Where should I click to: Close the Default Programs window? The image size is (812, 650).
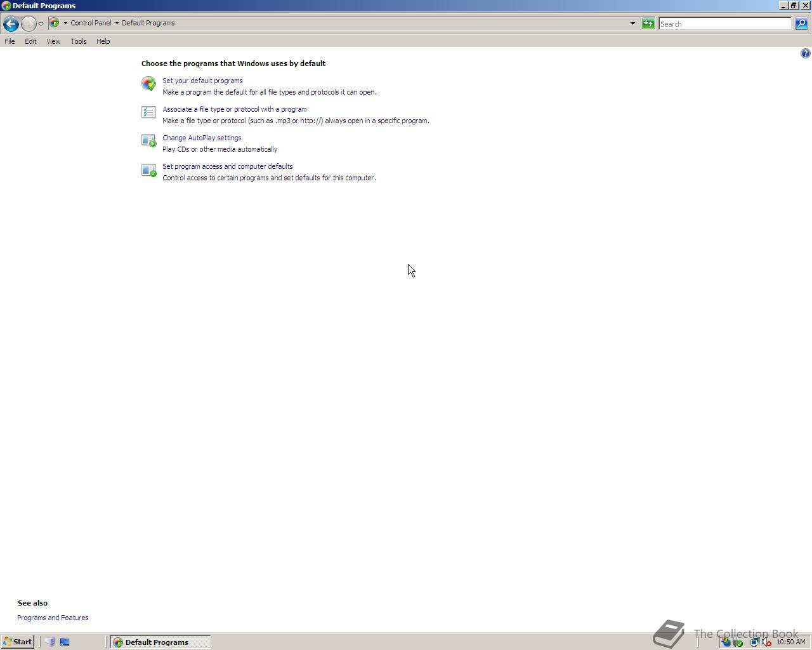tap(806, 6)
